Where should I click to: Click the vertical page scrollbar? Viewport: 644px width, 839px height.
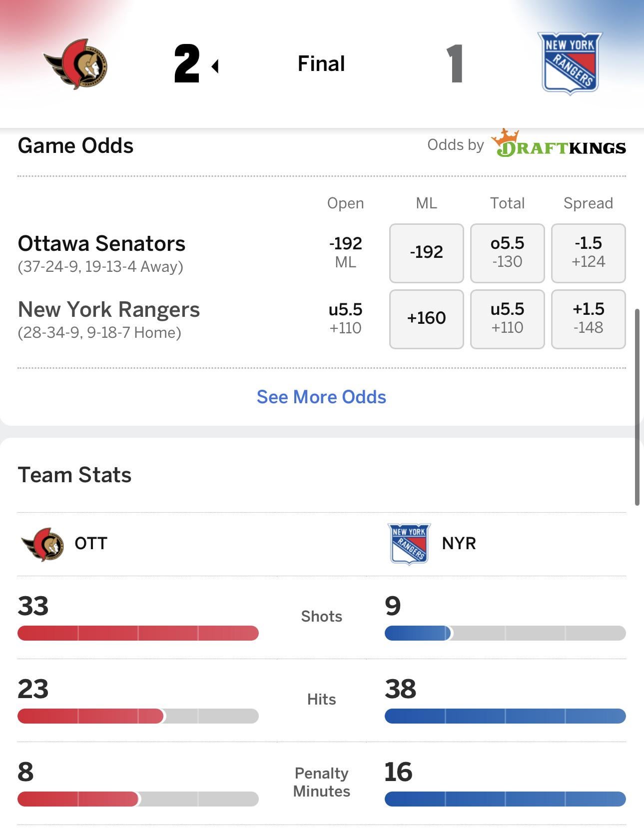637,407
